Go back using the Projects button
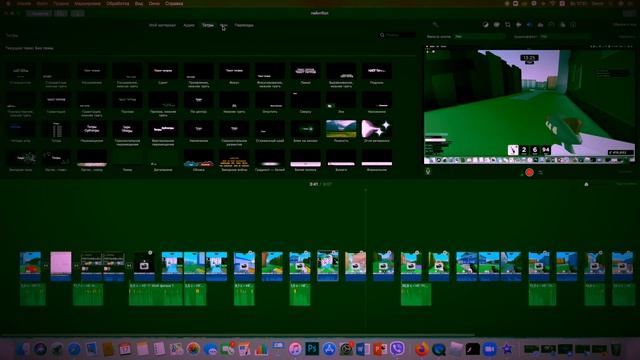This screenshot has width=640, height=360. pos(39,13)
